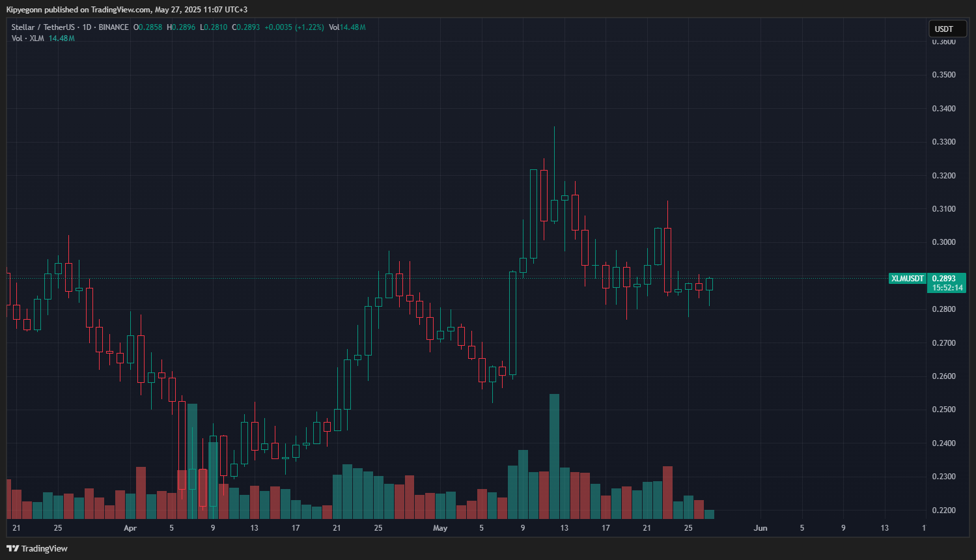Image resolution: width=976 pixels, height=560 pixels.
Task: Click the low value L0.2810
Action: (214, 27)
